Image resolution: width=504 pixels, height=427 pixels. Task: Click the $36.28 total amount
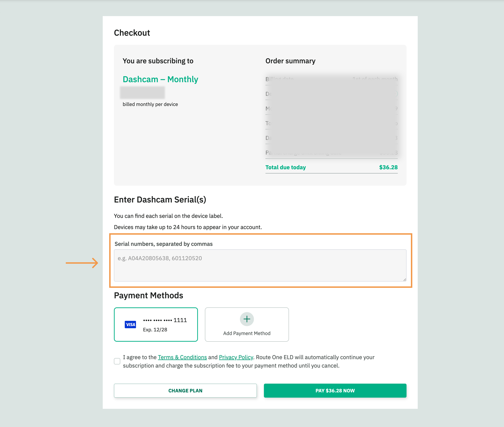point(388,167)
